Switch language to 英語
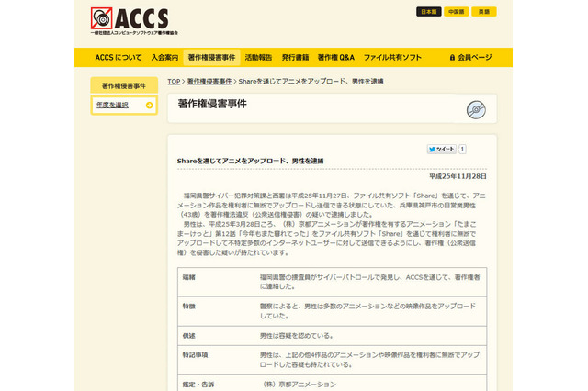This screenshot has width=588, height=391. coord(484,12)
